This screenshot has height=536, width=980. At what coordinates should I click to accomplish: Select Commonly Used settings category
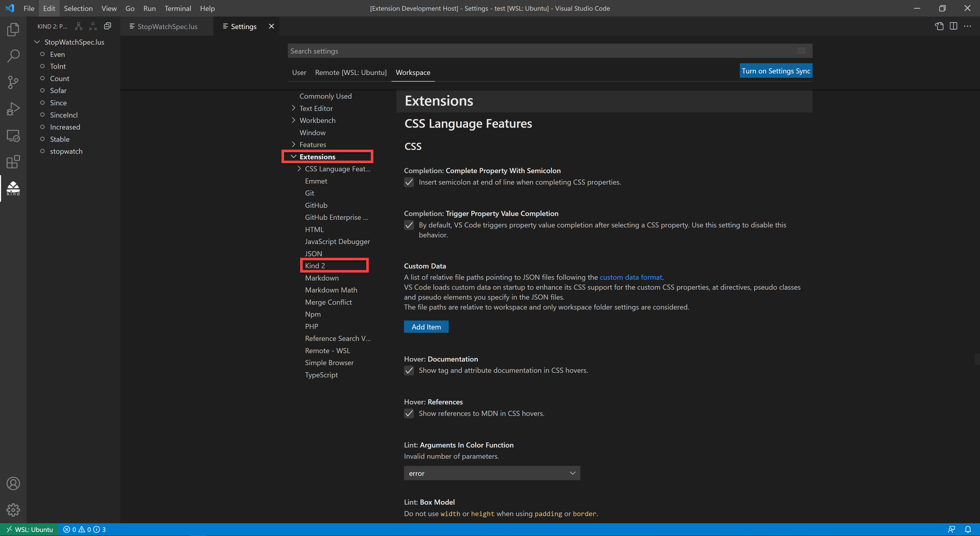[325, 96]
